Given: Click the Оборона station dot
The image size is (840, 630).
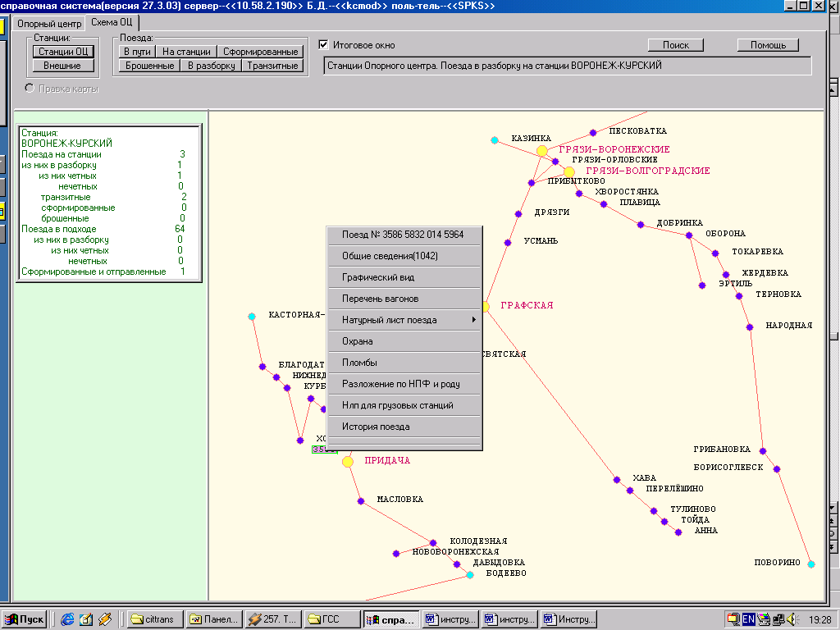Looking at the screenshot, I should click(x=689, y=235).
